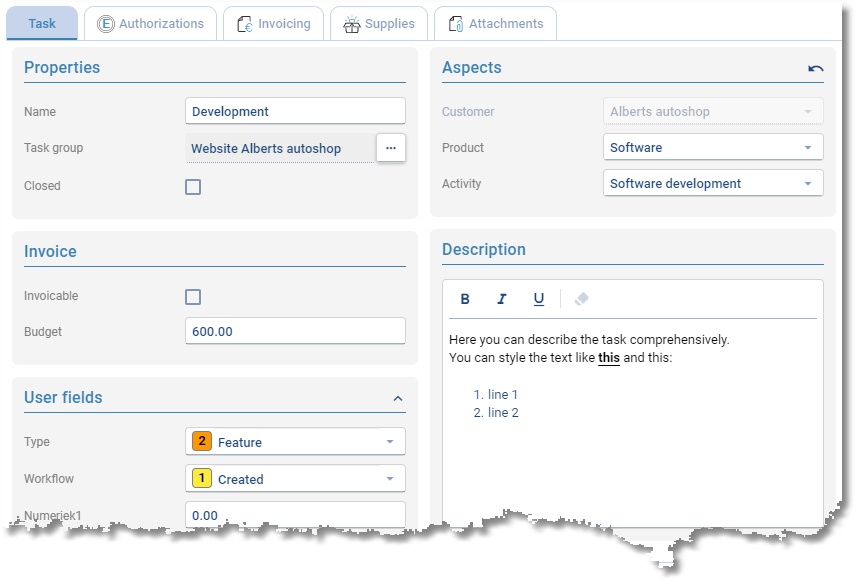Apply italic formatting in Description toolbar
This screenshot has height=582, width=856.
pyautogui.click(x=501, y=299)
